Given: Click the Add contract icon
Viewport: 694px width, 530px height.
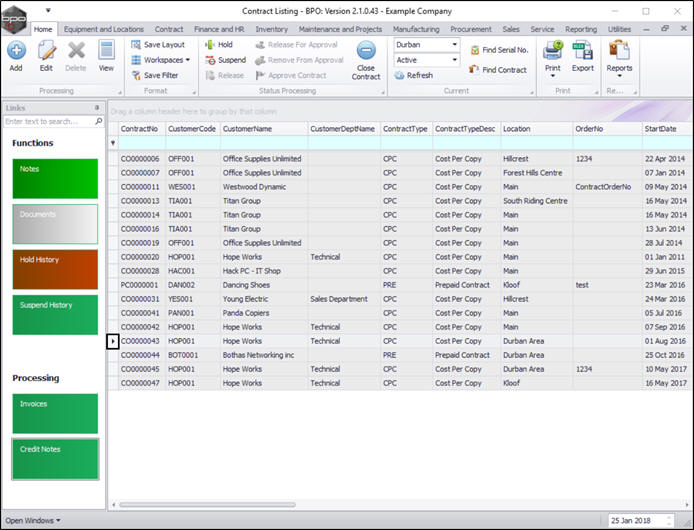Looking at the screenshot, I should pyautogui.click(x=16, y=52).
